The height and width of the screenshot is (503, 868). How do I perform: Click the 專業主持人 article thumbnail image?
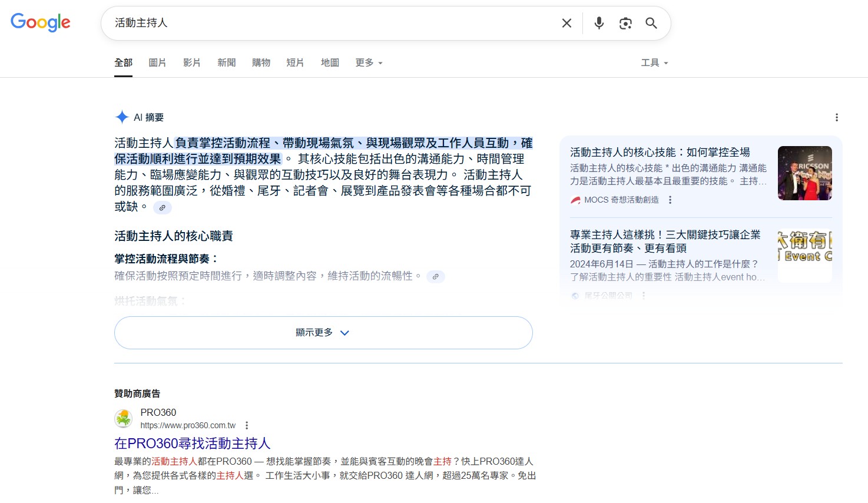pos(804,254)
